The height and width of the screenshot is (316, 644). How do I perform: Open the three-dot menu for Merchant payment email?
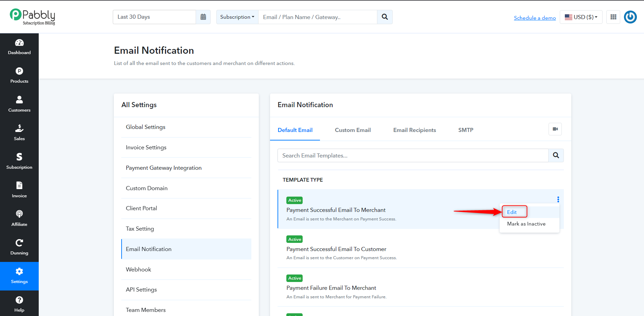click(x=558, y=200)
